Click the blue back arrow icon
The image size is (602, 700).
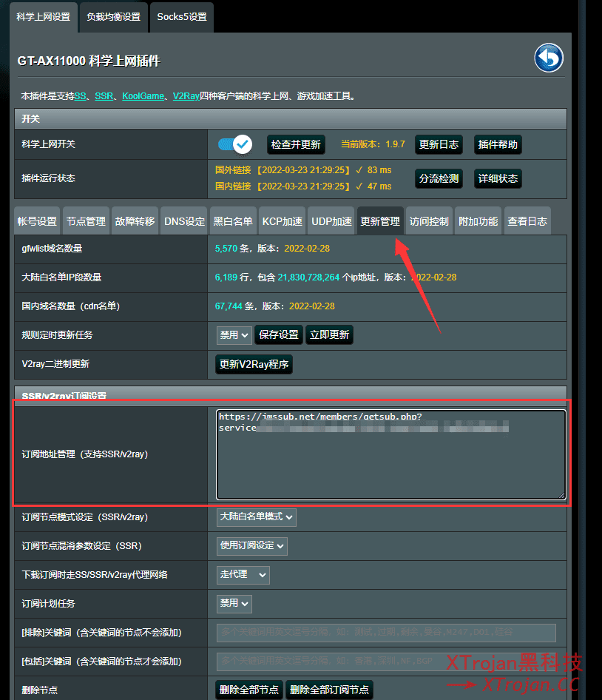click(x=549, y=58)
